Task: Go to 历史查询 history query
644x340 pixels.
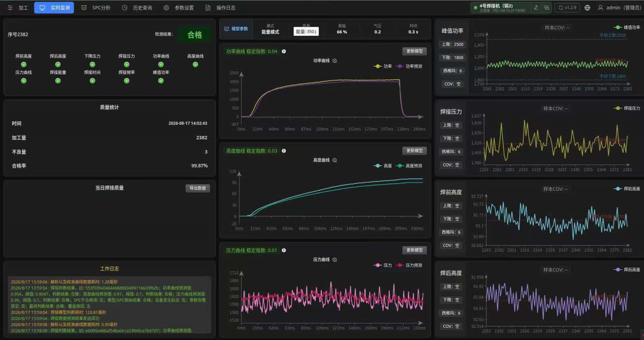Action: pyautogui.click(x=137, y=8)
